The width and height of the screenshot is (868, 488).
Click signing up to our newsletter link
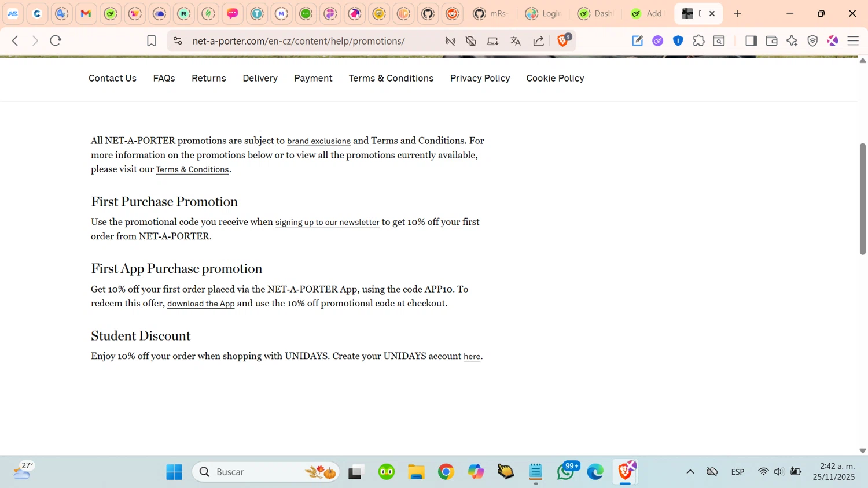[x=328, y=223]
